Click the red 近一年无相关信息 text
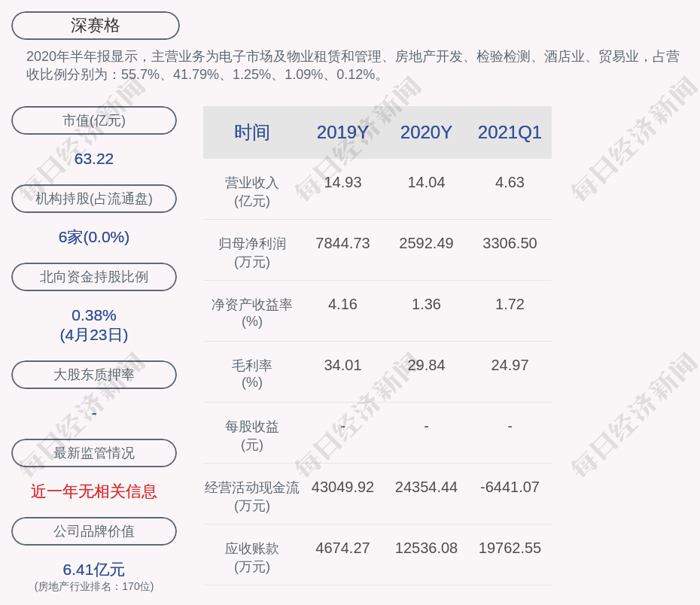The height and width of the screenshot is (605, 700). [94, 491]
